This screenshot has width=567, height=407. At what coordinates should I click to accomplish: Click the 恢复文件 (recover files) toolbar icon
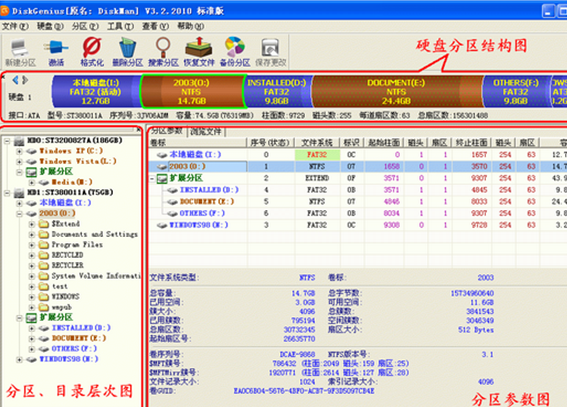(199, 52)
